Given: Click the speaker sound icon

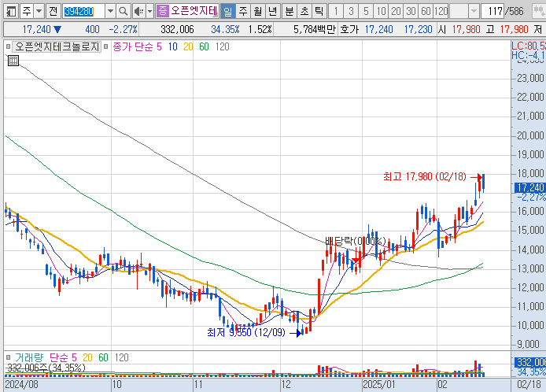Looking at the screenshot, I should point(139,12).
